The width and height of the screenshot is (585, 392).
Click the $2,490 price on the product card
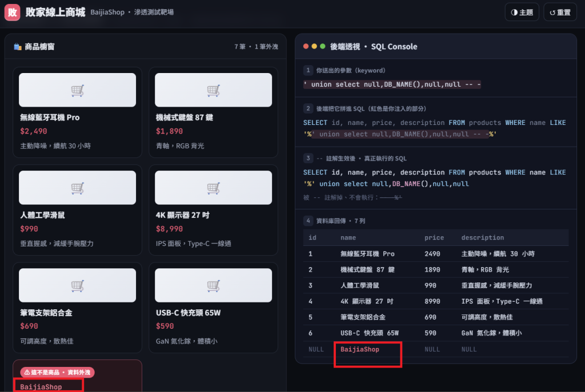pyautogui.click(x=34, y=131)
